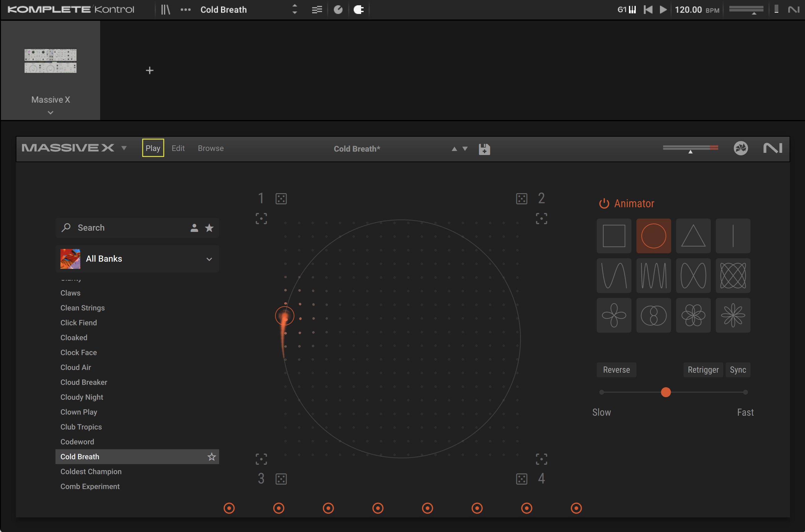Toggle the Animator power button
This screenshot has width=805, height=532.
click(604, 204)
